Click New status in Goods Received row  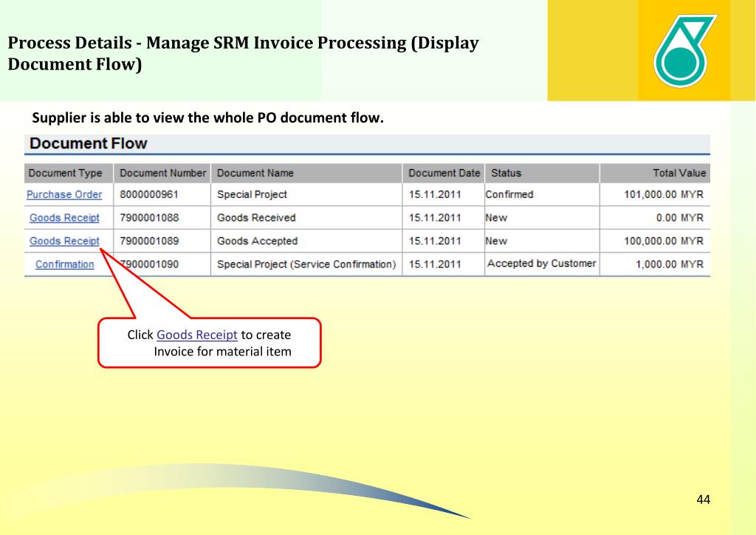tap(496, 217)
